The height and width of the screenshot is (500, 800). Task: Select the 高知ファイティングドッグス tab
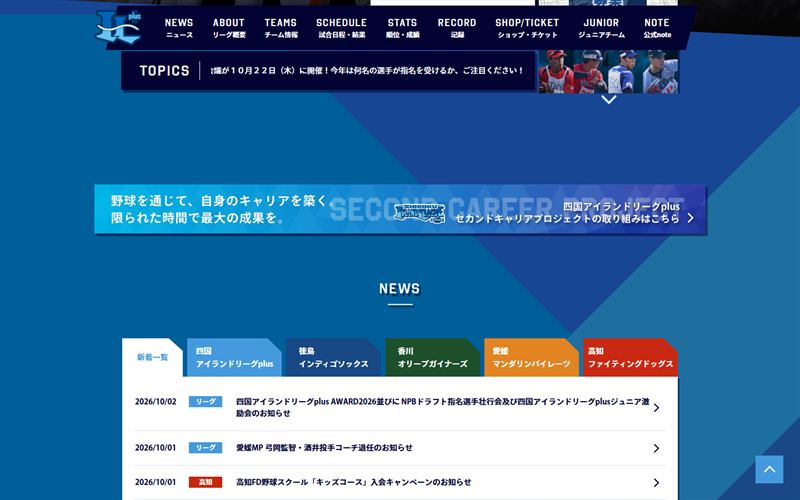(630, 357)
